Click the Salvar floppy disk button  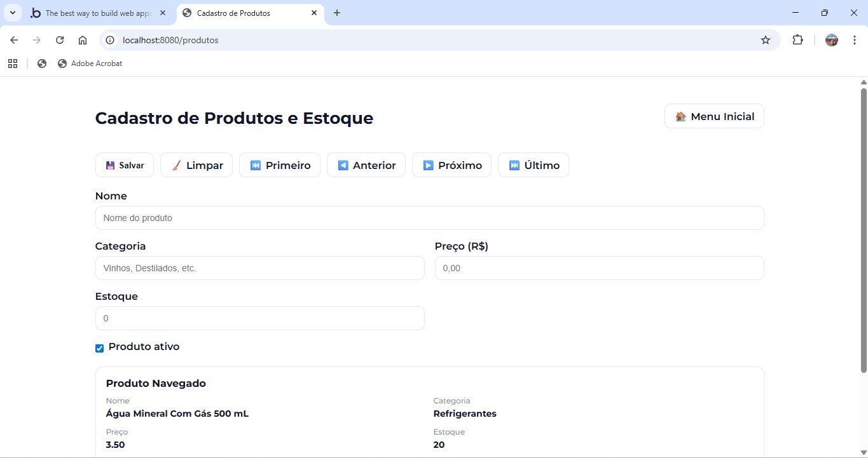(x=125, y=165)
